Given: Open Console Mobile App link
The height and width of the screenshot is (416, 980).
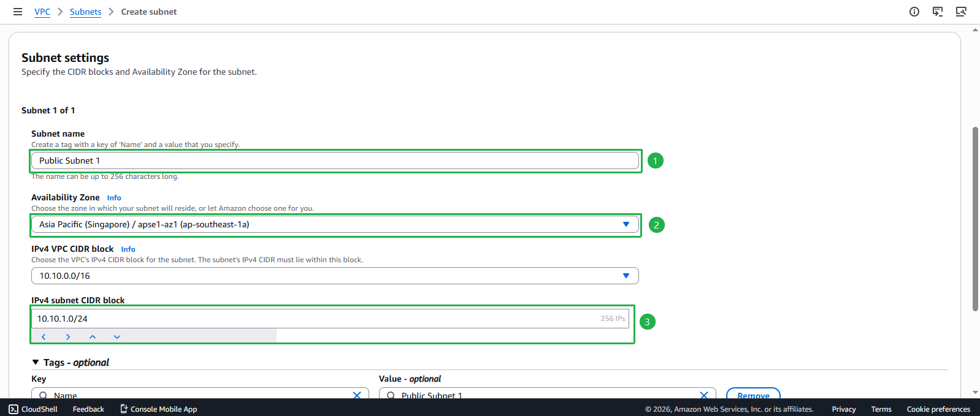Looking at the screenshot, I should click(159, 409).
